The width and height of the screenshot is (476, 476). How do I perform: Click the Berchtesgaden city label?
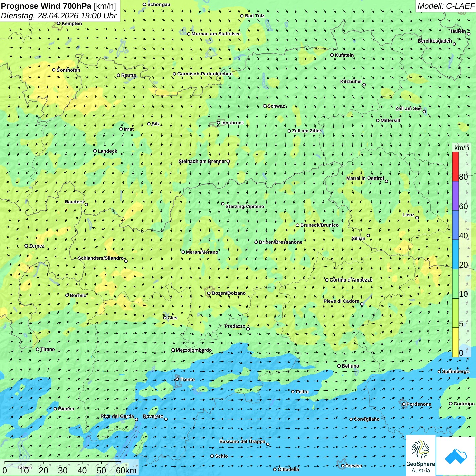(x=435, y=41)
